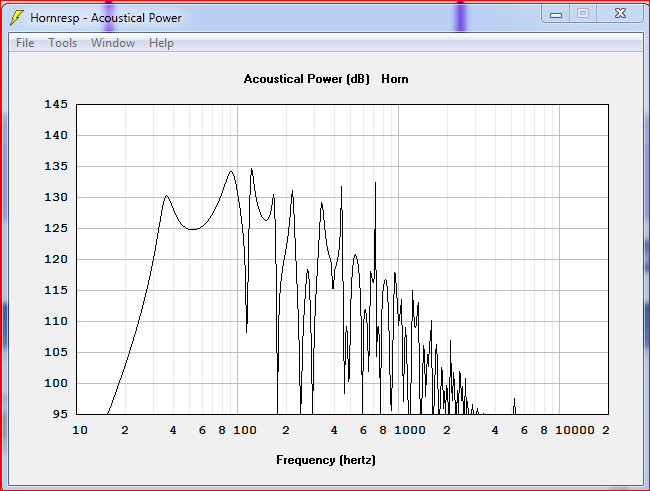Screen dimensions: 650x491
Task: Click the 10 Hz x-axis label
Action: click(x=80, y=430)
